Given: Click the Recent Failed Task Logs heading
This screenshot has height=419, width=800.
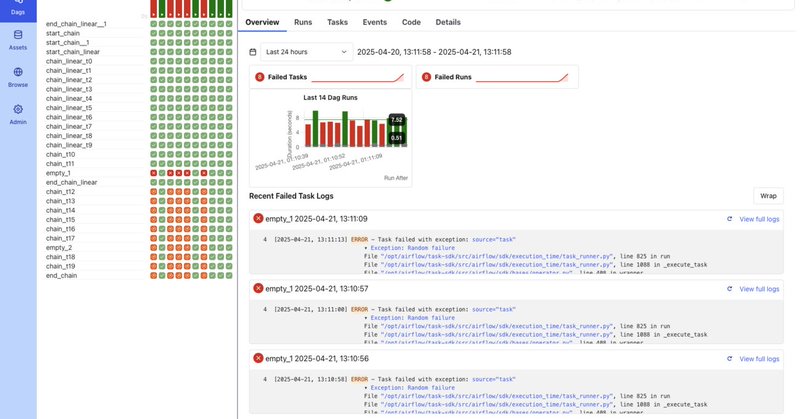Looking at the screenshot, I should 291,196.
